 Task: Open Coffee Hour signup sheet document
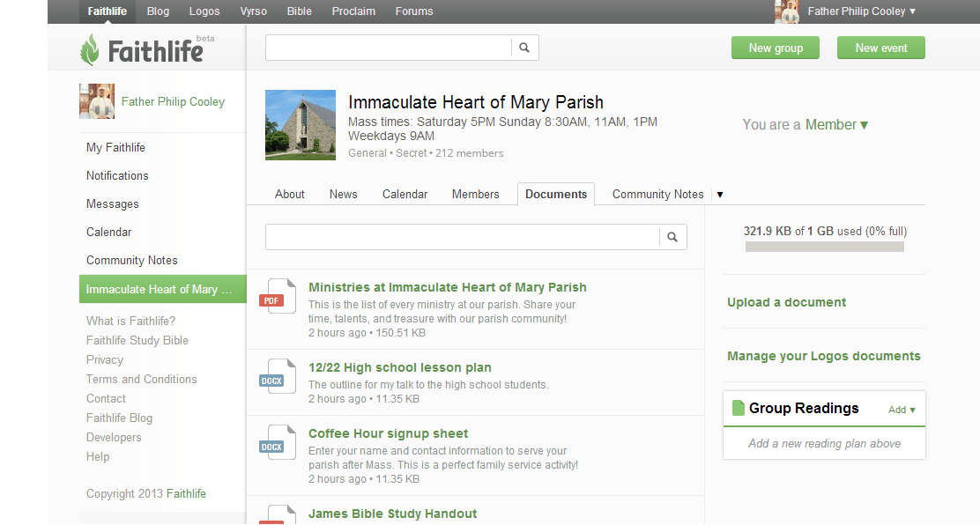[388, 433]
